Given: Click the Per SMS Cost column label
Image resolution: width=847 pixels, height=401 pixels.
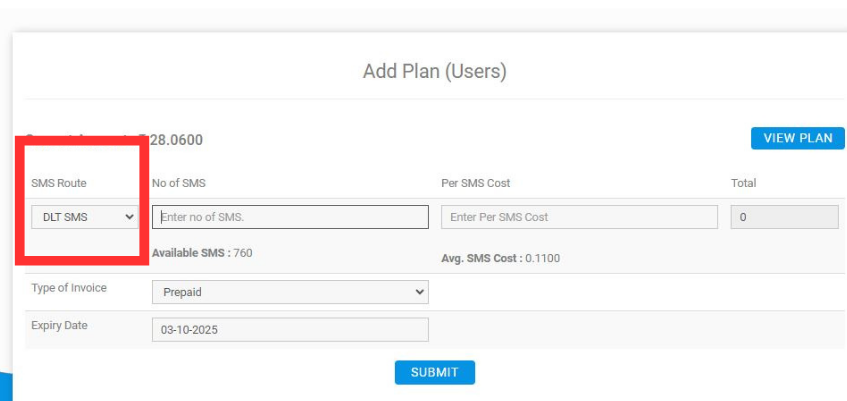Looking at the screenshot, I should (476, 183).
